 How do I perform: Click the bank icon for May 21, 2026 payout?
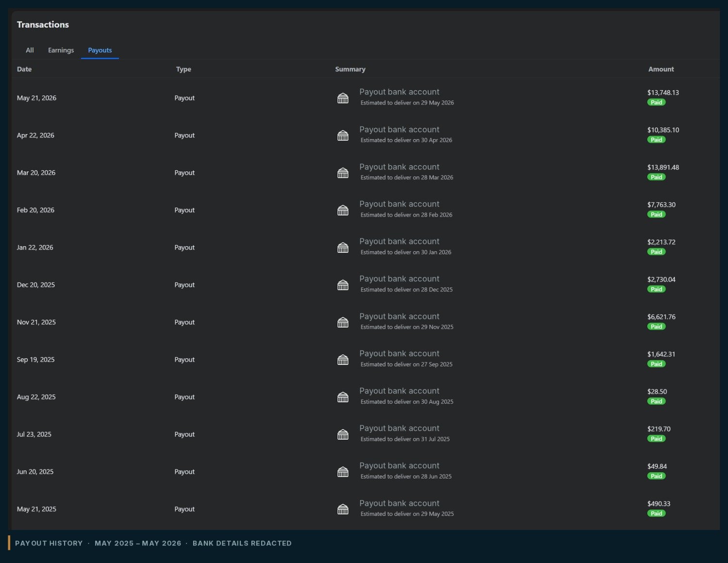point(343,98)
